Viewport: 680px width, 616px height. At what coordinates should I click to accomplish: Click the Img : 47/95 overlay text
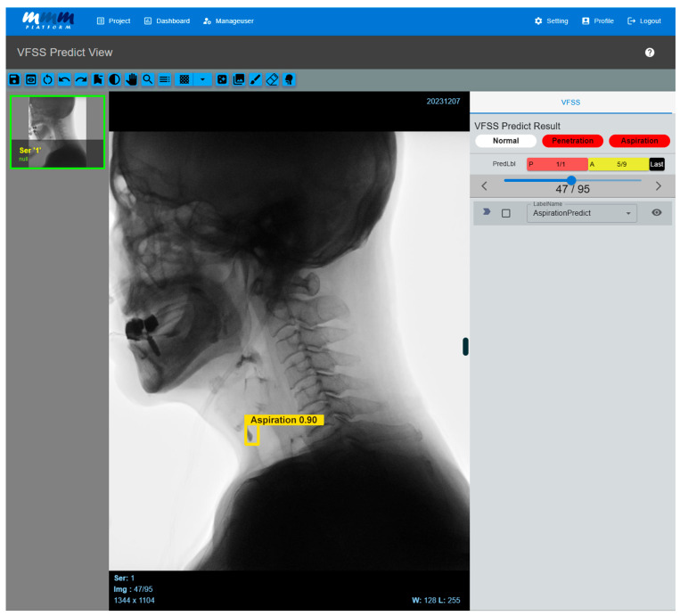133,589
